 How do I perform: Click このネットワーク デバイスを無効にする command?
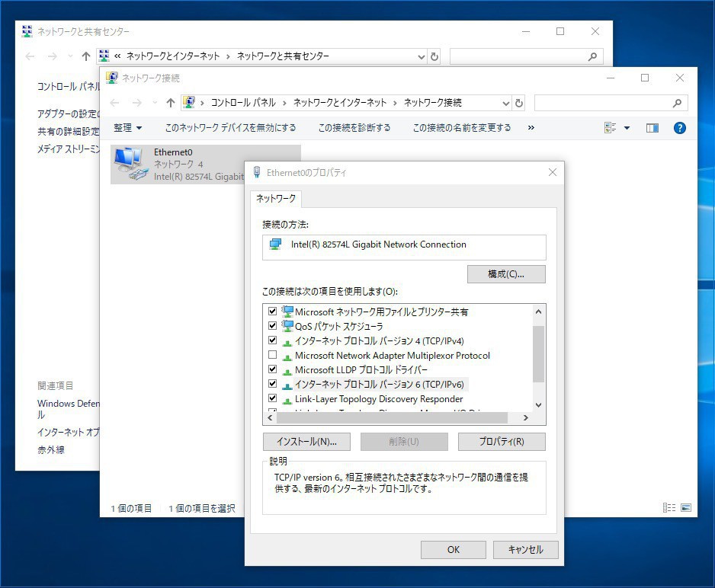[230, 128]
